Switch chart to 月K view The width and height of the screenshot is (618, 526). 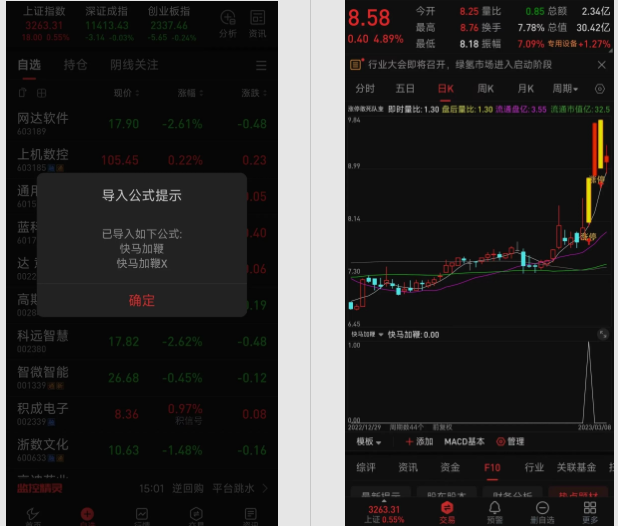(x=525, y=89)
